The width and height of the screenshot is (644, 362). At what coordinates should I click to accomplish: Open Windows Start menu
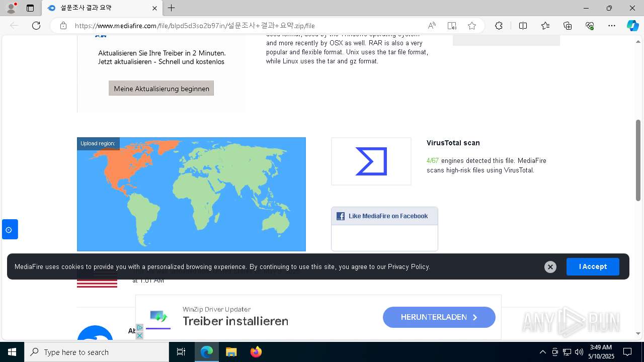(x=12, y=352)
